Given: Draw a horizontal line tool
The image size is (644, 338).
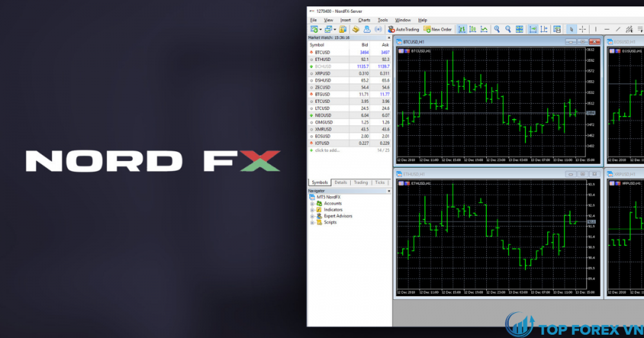Looking at the screenshot, I should (x=606, y=29).
